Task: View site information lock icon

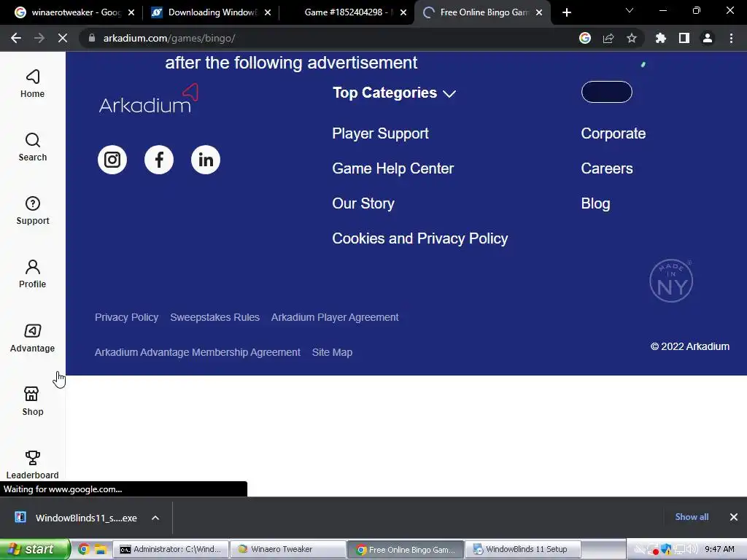Action: pyautogui.click(x=92, y=38)
